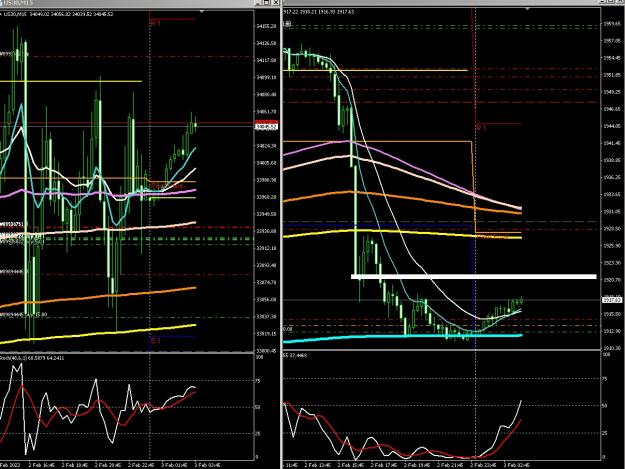
Task: Click price level 1959.65 on the right chart axis
Action: [x=612, y=24]
